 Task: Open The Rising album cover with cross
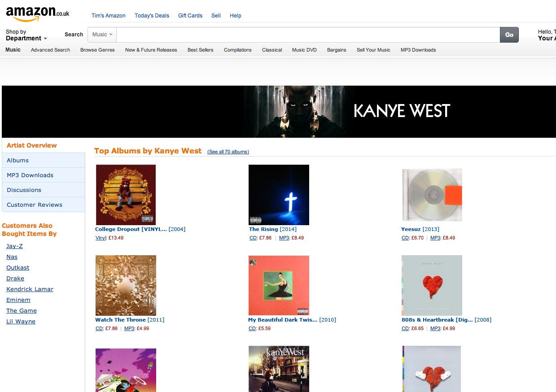[x=279, y=195]
